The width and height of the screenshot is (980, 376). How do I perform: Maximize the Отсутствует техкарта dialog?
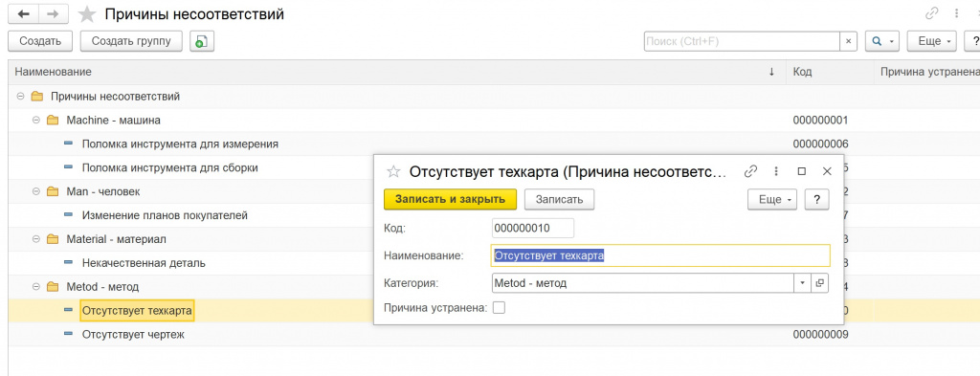(802, 171)
